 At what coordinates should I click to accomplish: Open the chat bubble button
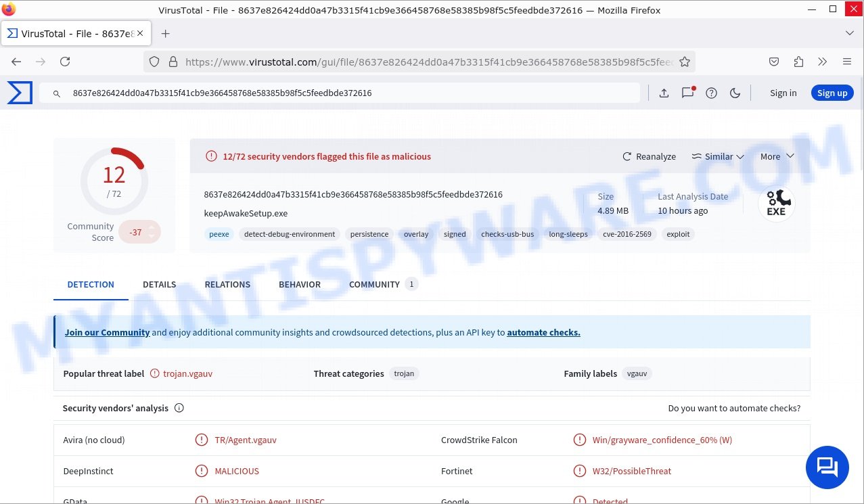point(827,467)
